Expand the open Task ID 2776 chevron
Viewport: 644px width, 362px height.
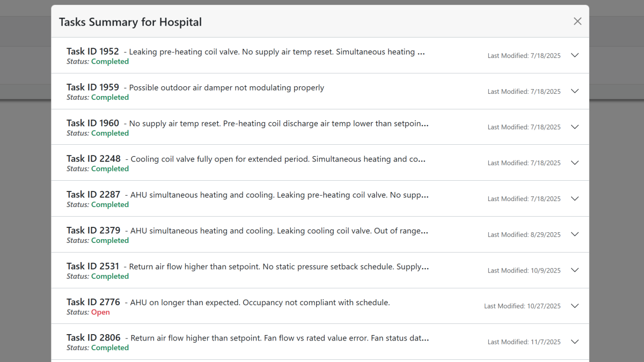click(575, 306)
